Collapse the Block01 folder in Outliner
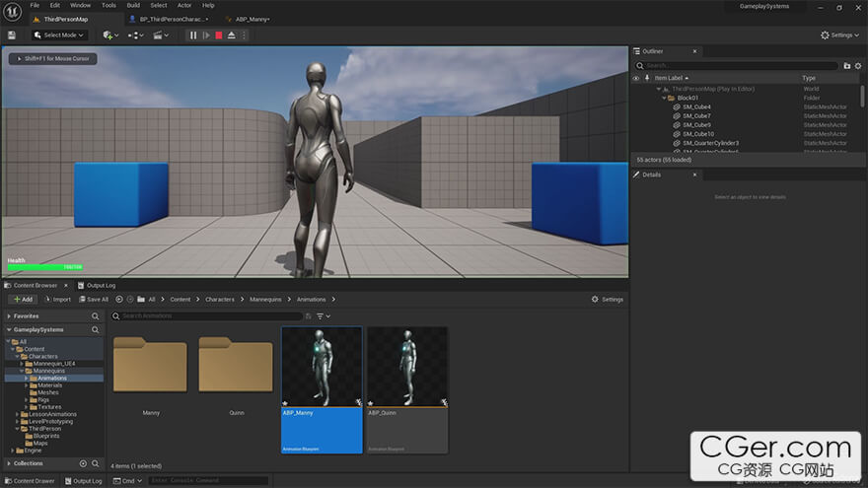868x488 pixels. click(x=663, y=98)
